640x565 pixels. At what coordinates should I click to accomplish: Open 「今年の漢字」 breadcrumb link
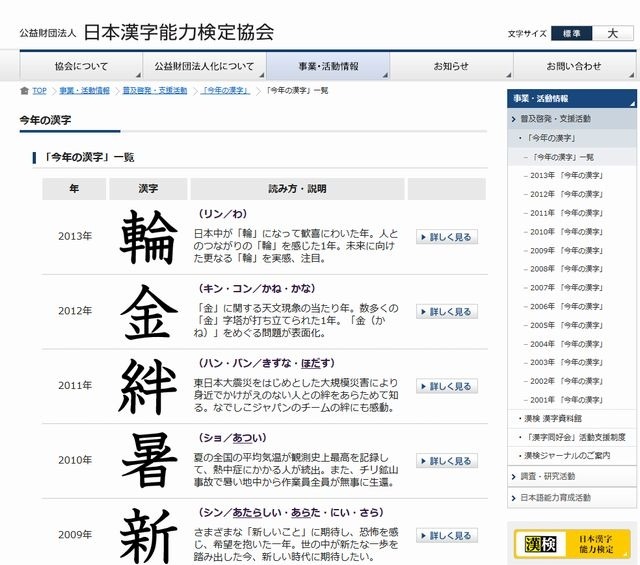point(225,91)
